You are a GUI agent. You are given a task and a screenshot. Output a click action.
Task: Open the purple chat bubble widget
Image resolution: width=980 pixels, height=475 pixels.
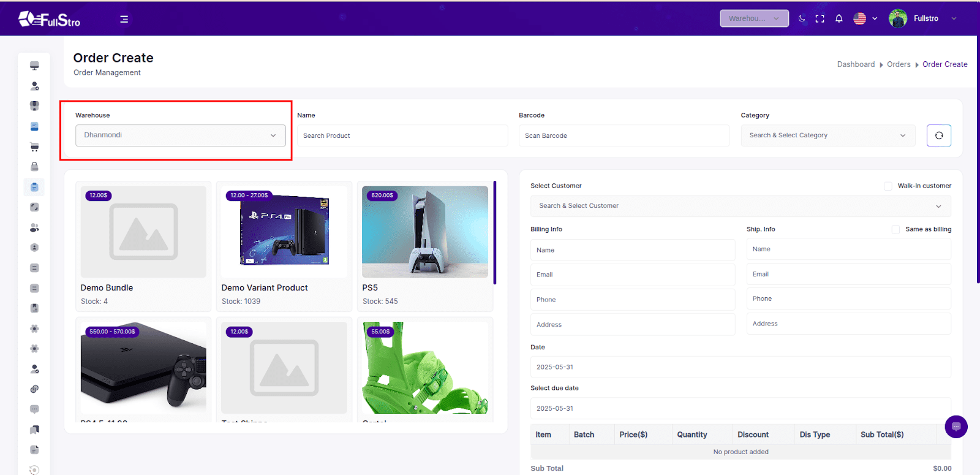click(956, 427)
